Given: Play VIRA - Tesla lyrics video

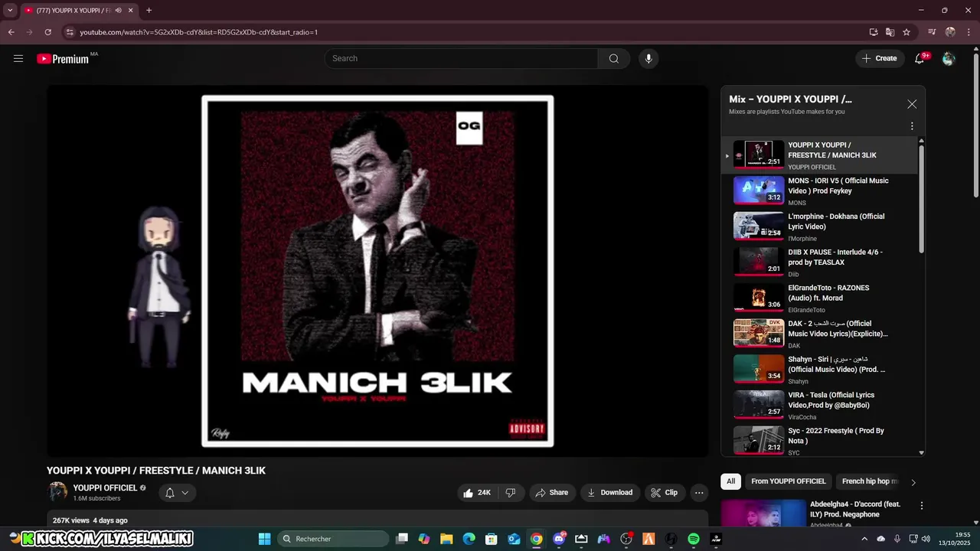Looking at the screenshot, I should (x=818, y=406).
